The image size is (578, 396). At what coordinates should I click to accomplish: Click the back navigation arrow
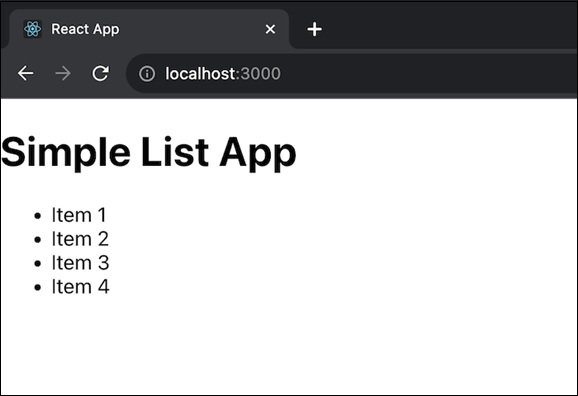tap(26, 73)
